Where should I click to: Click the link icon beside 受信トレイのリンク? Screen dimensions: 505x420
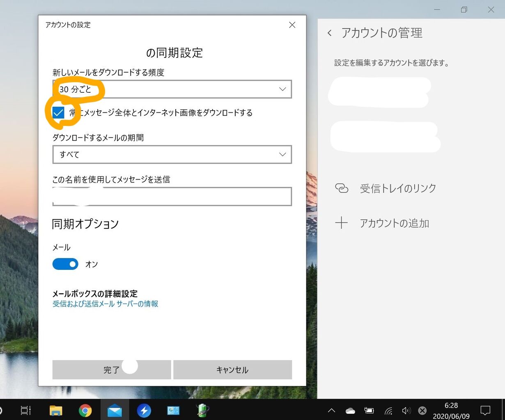coord(342,188)
